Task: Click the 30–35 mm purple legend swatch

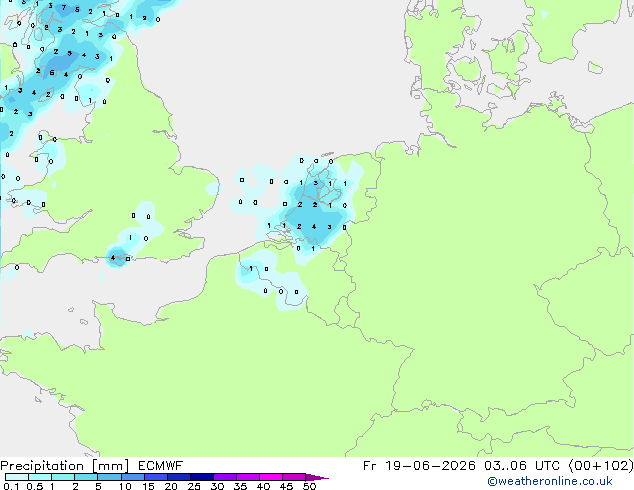Action: point(225,477)
